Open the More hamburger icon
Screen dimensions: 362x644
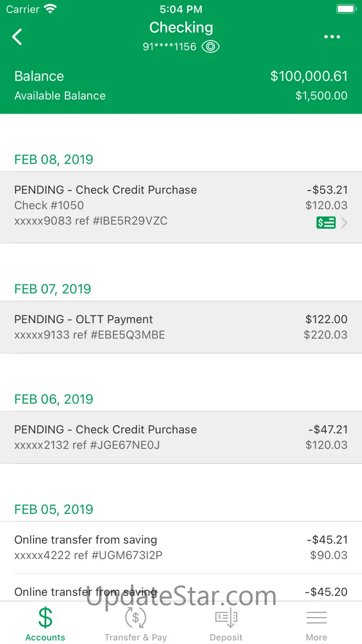317,618
